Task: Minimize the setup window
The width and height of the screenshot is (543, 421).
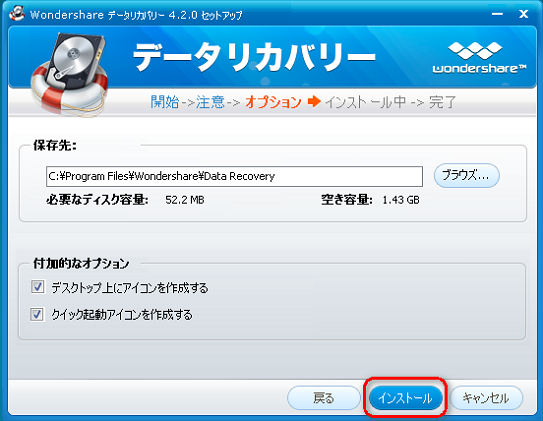Action: [x=497, y=14]
